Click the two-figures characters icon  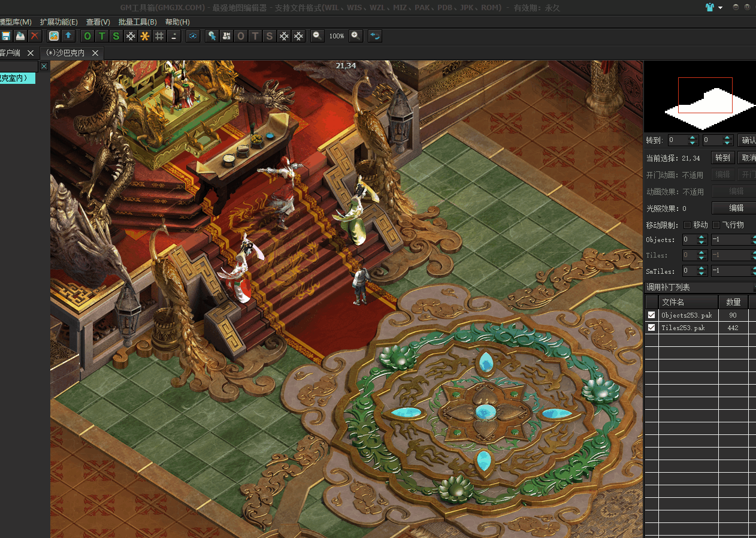(226, 36)
